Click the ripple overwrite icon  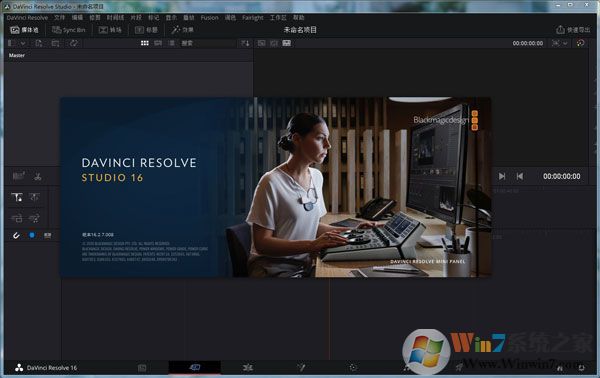(x=17, y=218)
